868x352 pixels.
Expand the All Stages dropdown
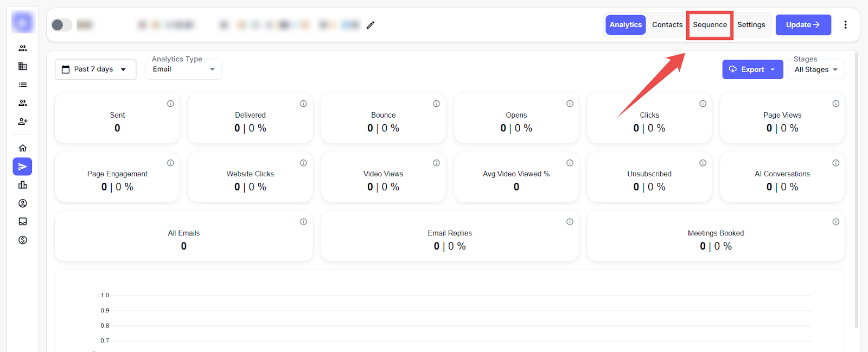point(816,69)
